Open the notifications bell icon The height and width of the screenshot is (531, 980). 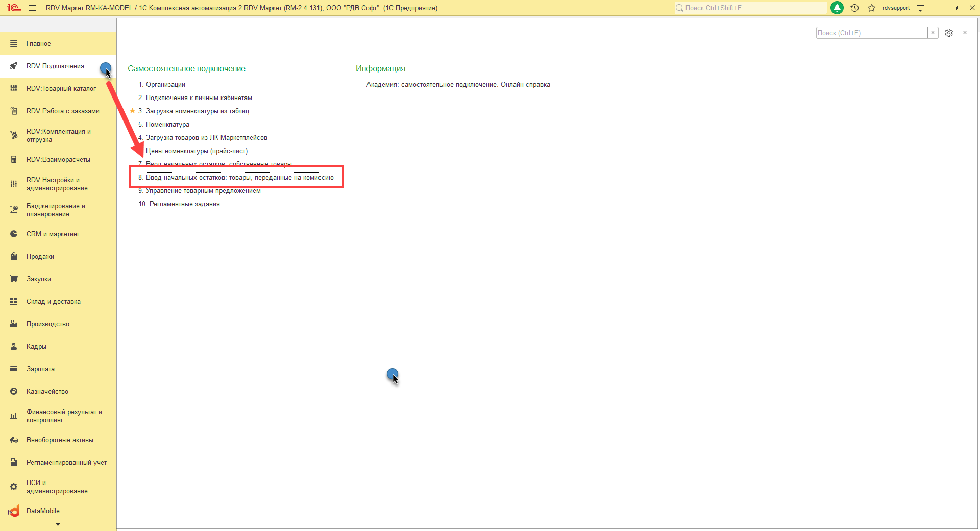[x=837, y=8]
